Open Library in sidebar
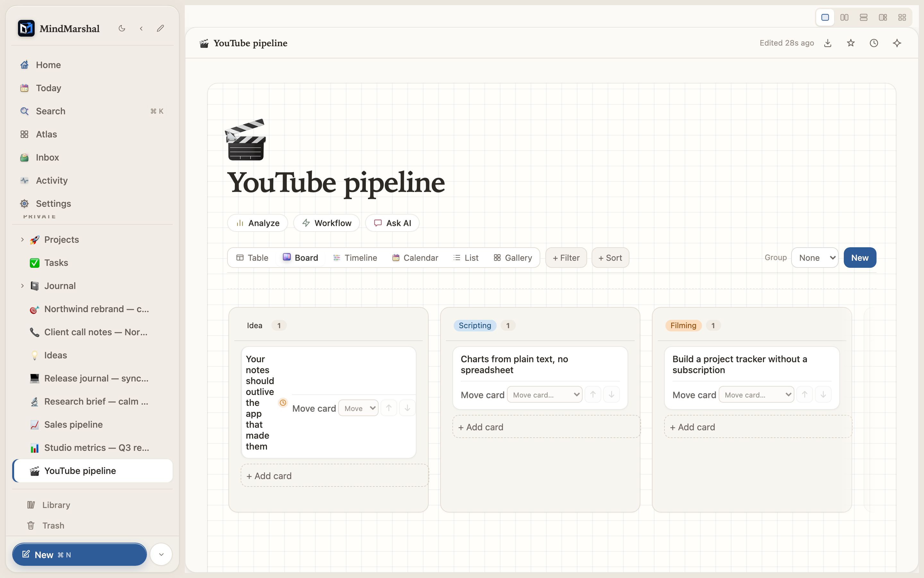The image size is (924, 578). (x=92, y=505)
